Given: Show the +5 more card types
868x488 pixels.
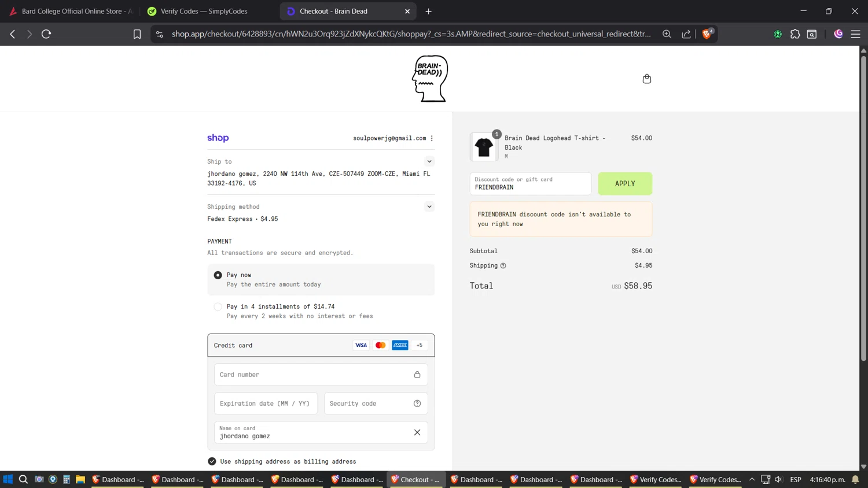Looking at the screenshot, I should point(420,345).
